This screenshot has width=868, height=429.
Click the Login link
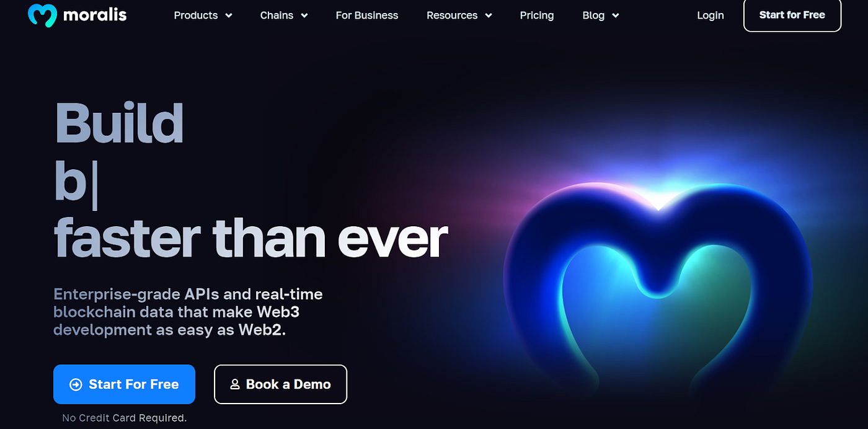click(711, 15)
